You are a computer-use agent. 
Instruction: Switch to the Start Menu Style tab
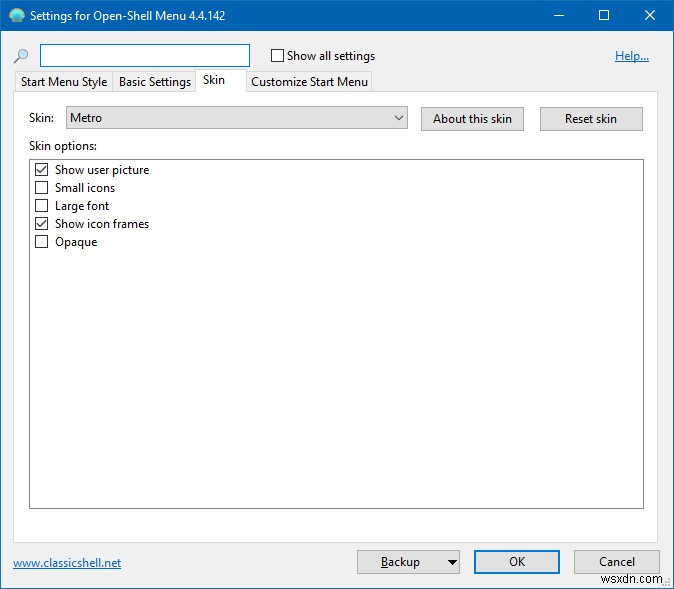pos(64,82)
